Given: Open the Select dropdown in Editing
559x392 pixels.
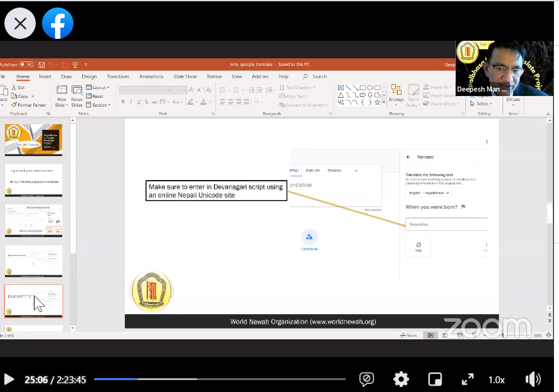Looking at the screenshot, I should pos(481,103).
